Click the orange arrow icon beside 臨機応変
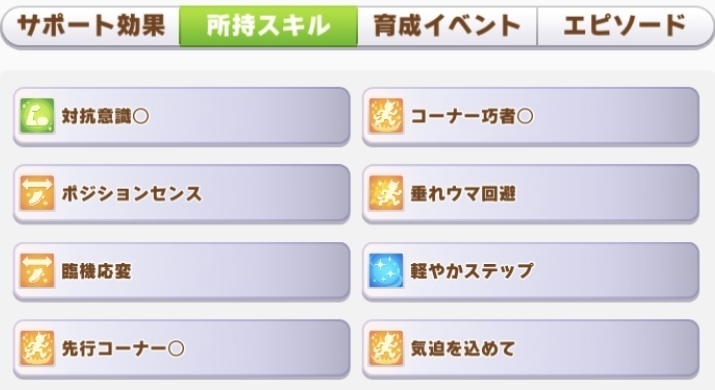Viewport: 715px width, 390px height. [37, 271]
